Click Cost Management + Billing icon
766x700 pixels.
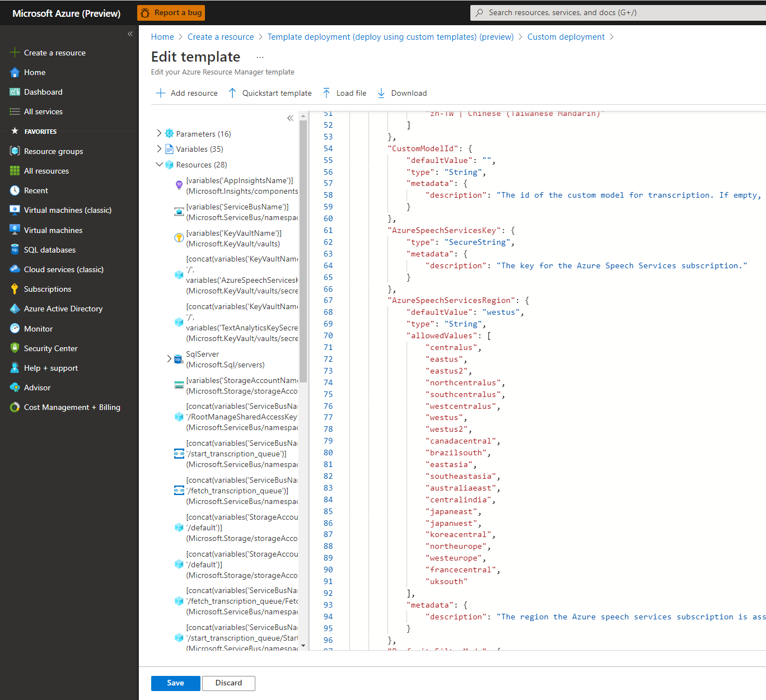tap(15, 407)
